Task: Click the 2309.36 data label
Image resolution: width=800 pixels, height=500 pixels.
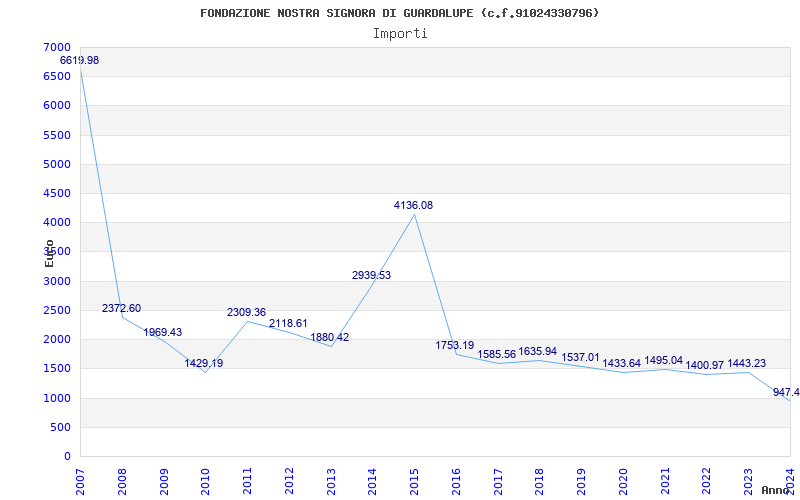Action: [246, 312]
